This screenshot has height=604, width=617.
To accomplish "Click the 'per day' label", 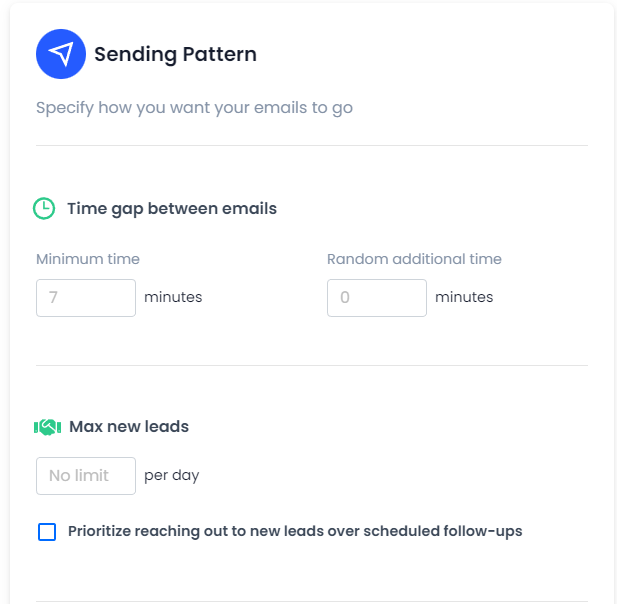I will [x=172, y=475].
